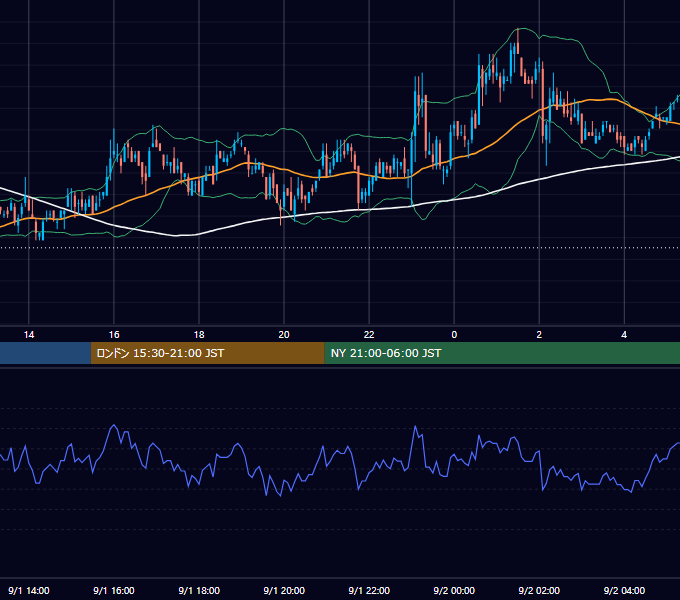Click the London session band 15:30-21:00 JST

click(207, 353)
